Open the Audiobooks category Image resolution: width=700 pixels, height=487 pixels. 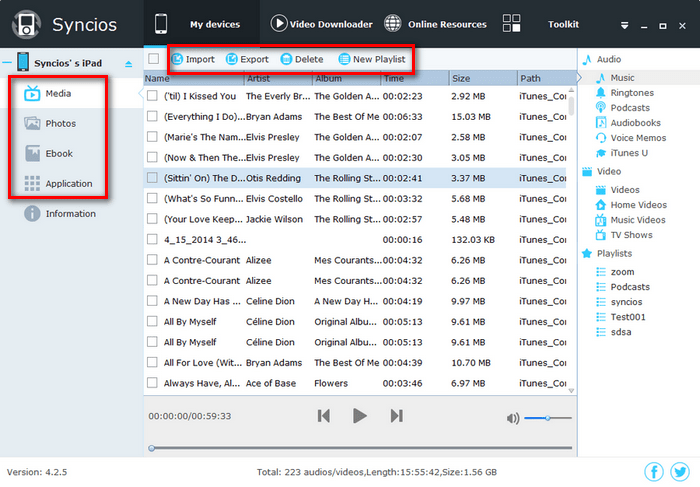tap(635, 123)
